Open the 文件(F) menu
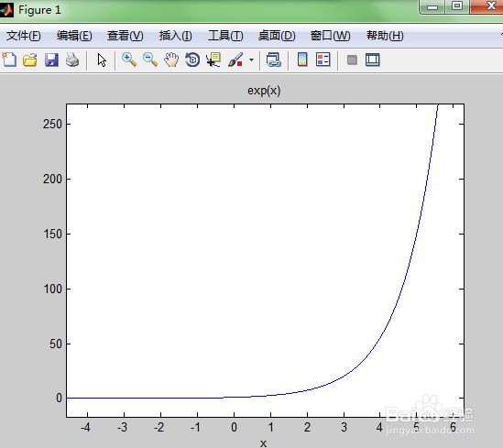Image resolution: width=503 pixels, height=448 pixels. tap(24, 36)
